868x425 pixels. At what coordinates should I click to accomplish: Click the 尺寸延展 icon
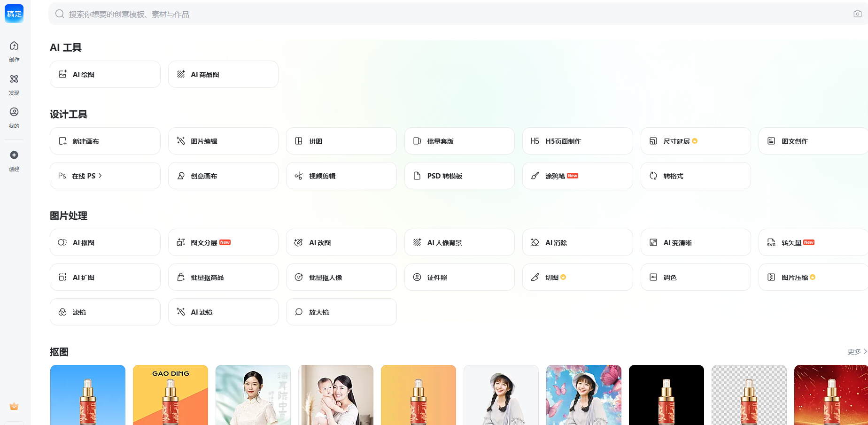click(653, 141)
